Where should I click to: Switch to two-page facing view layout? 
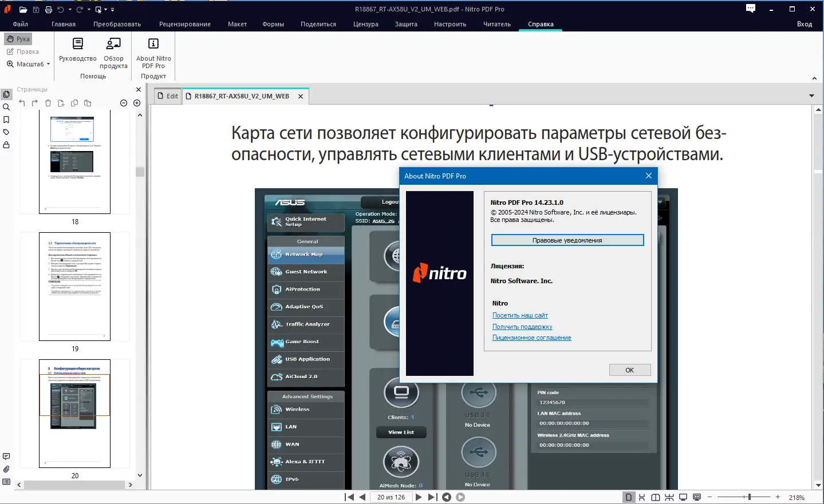pyautogui.click(x=655, y=497)
